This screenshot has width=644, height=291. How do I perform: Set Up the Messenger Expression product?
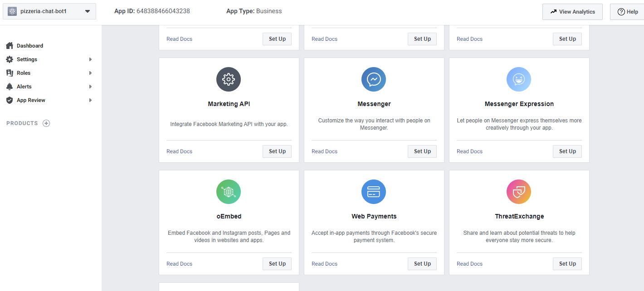click(567, 151)
